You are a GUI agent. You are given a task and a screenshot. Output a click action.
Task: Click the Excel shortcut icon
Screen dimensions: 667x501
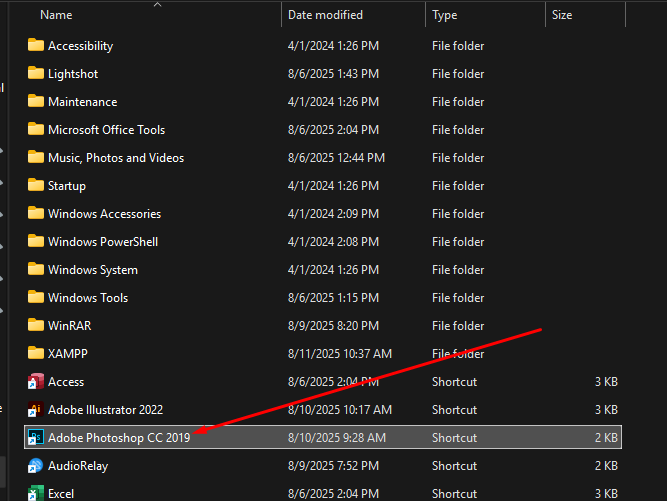pyautogui.click(x=36, y=493)
